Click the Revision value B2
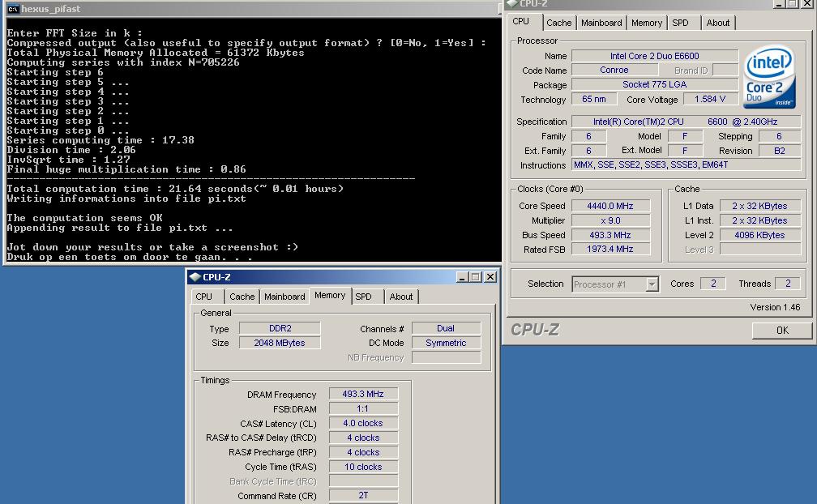This screenshot has height=504, width=817. pos(780,151)
